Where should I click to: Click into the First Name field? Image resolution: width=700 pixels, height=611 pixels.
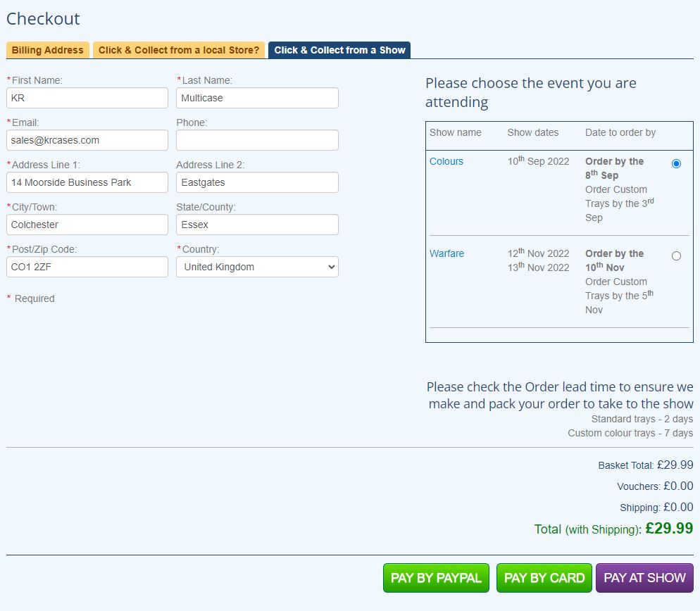click(87, 98)
